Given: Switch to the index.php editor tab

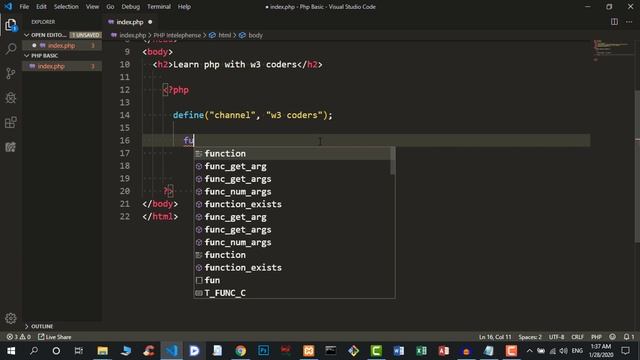Looking at the screenshot, I should 130,22.
